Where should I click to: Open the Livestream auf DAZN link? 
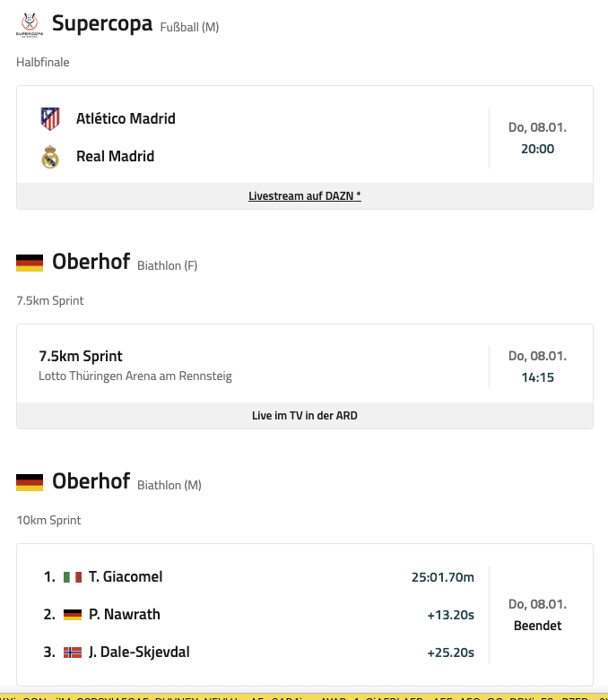click(x=304, y=195)
